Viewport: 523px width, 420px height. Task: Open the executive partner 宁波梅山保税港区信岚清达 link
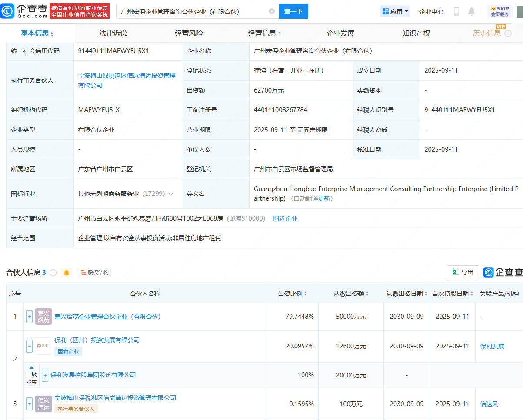click(127, 80)
